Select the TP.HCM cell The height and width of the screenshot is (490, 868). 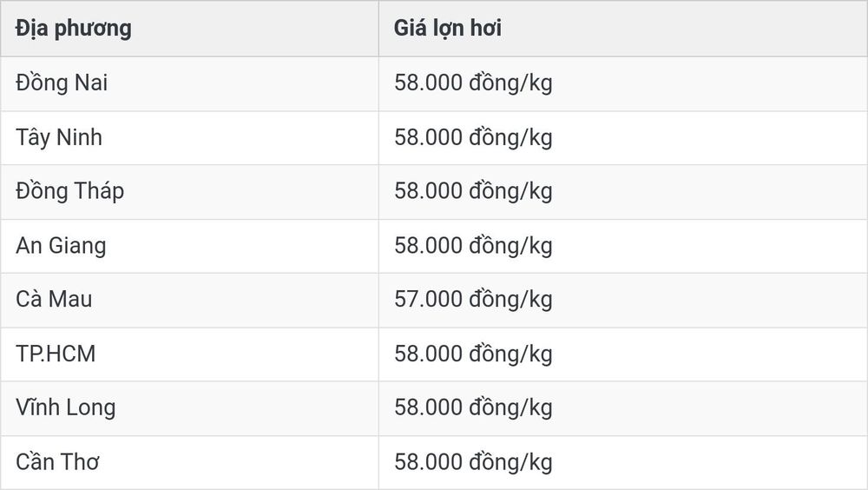point(189,354)
